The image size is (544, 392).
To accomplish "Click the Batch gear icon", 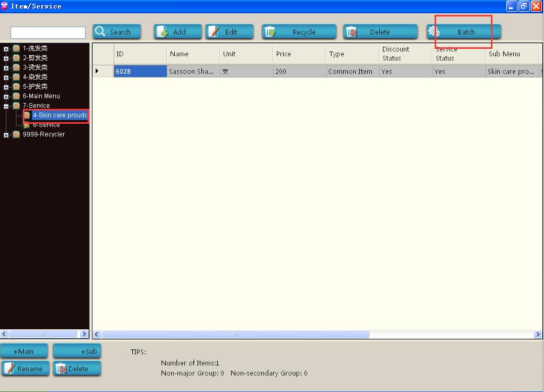I will click(x=433, y=31).
